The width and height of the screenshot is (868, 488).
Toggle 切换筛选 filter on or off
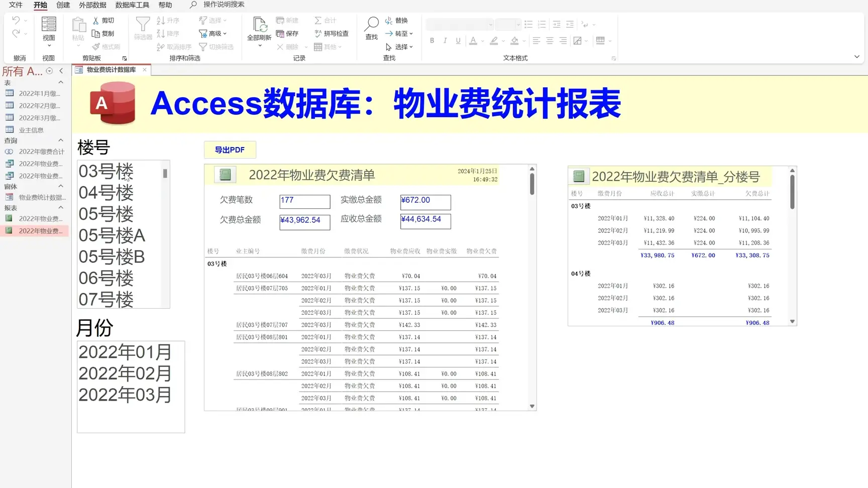[x=216, y=47]
